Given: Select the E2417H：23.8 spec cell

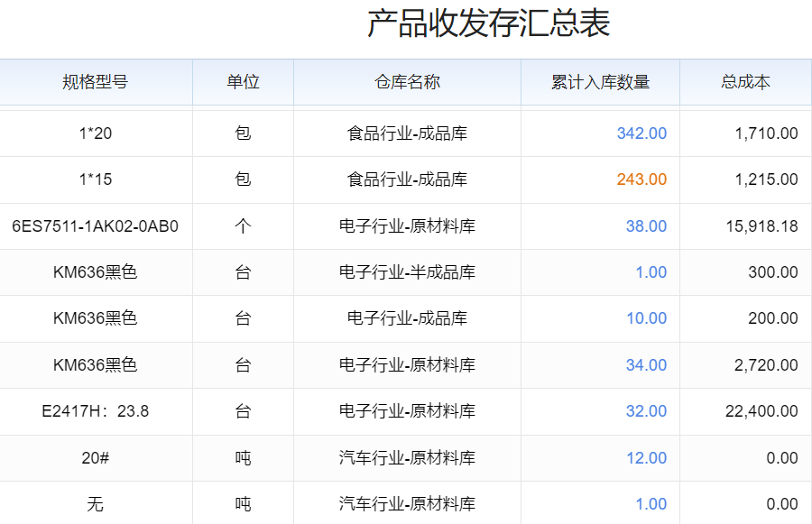Looking at the screenshot, I should pyautogui.click(x=96, y=411).
